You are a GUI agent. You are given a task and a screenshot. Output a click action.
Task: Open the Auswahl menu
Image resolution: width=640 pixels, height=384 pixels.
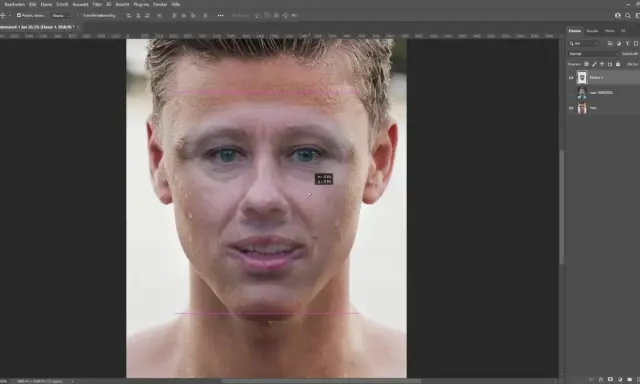click(80, 4)
